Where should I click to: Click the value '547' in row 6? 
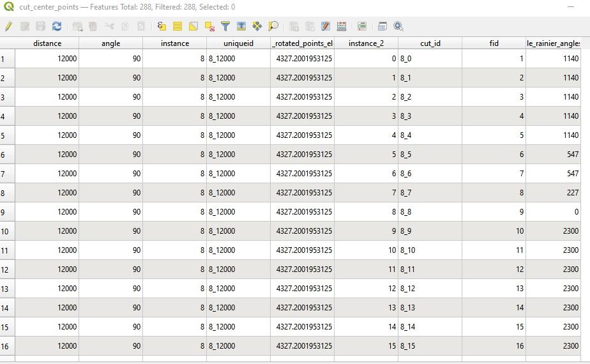[x=573, y=155]
